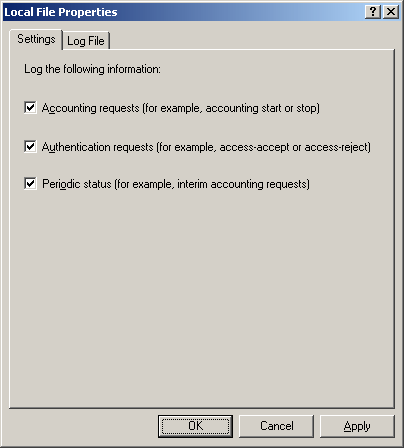
Task: Open the context help question mark button
Action: click(x=373, y=12)
